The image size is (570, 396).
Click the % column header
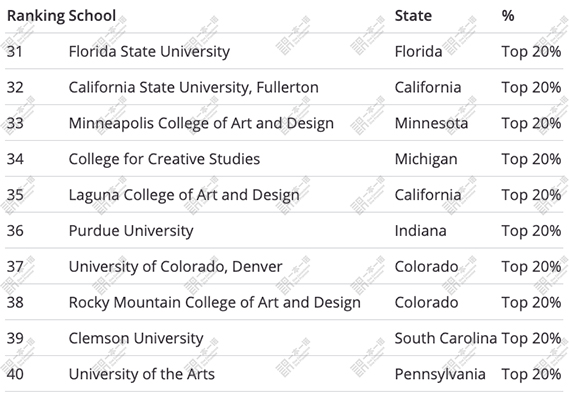pyautogui.click(x=508, y=16)
